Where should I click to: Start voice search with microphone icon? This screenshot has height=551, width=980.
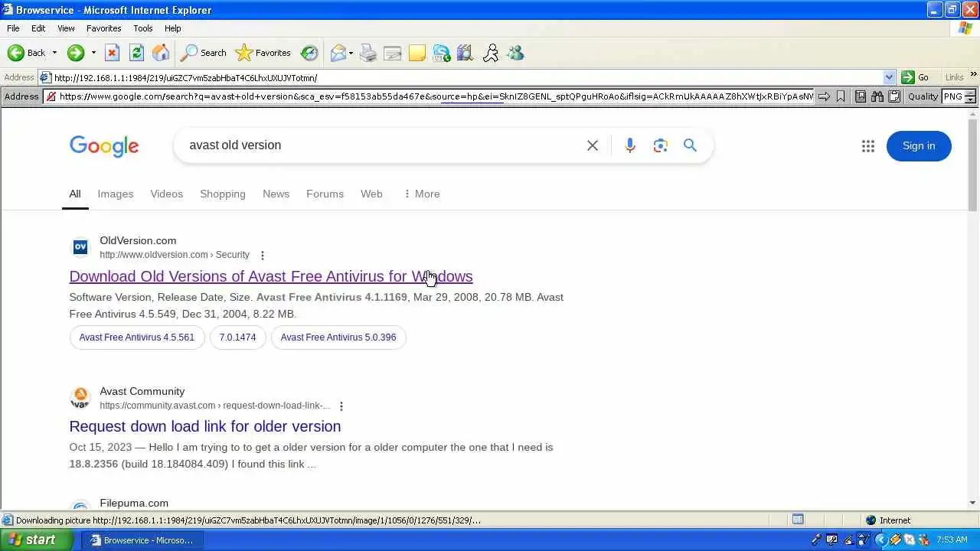pyautogui.click(x=630, y=145)
